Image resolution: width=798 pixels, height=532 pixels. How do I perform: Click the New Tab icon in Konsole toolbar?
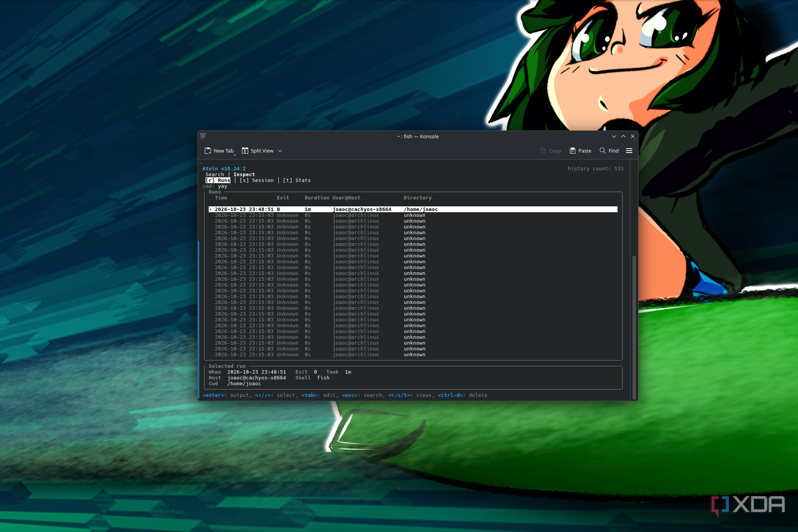tap(208, 151)
